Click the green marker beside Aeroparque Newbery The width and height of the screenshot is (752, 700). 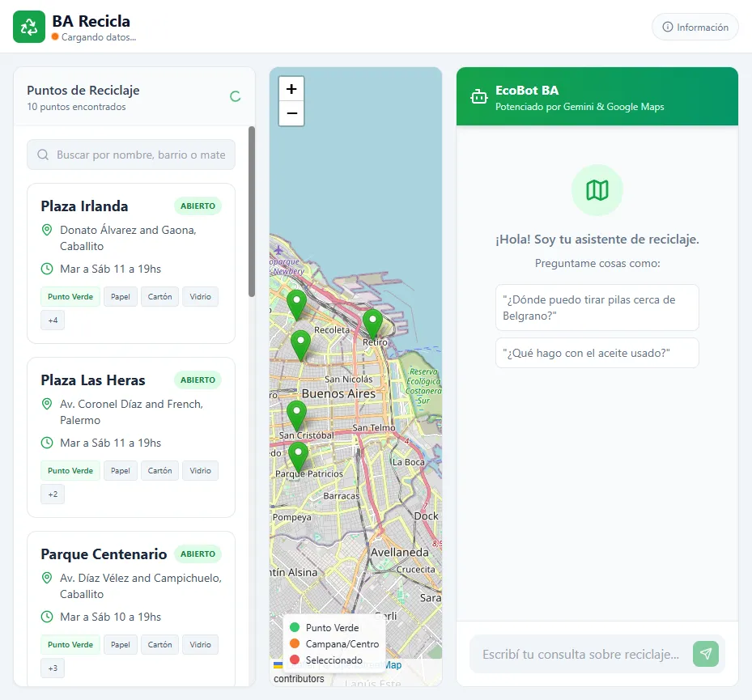(297, 304)
